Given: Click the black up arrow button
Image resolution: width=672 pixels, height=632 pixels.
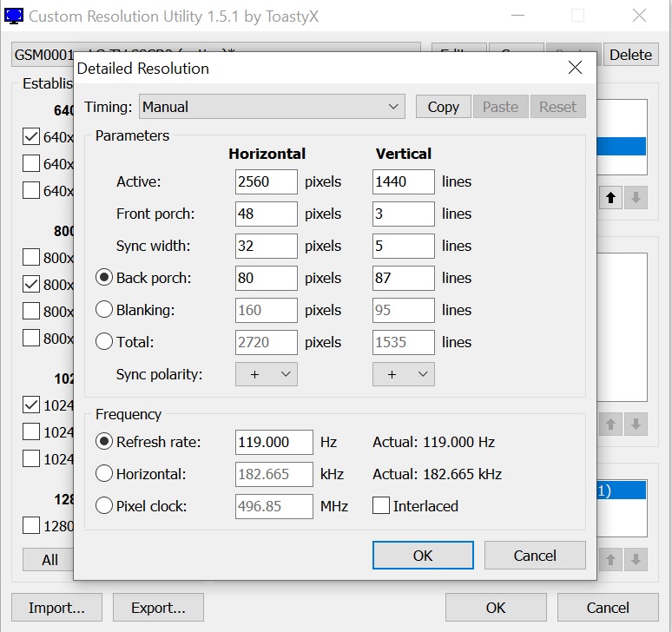Looking at the screenshot, I should click(x=610, y=198).
